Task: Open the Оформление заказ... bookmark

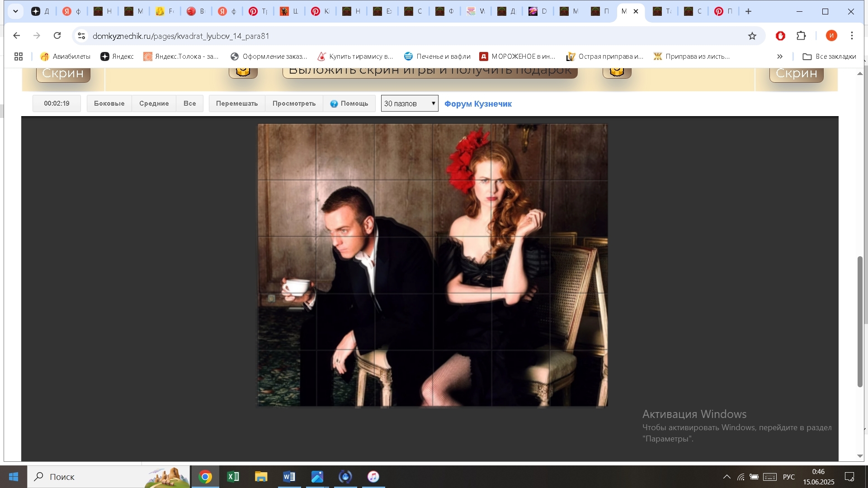Action: pos(269,56)
